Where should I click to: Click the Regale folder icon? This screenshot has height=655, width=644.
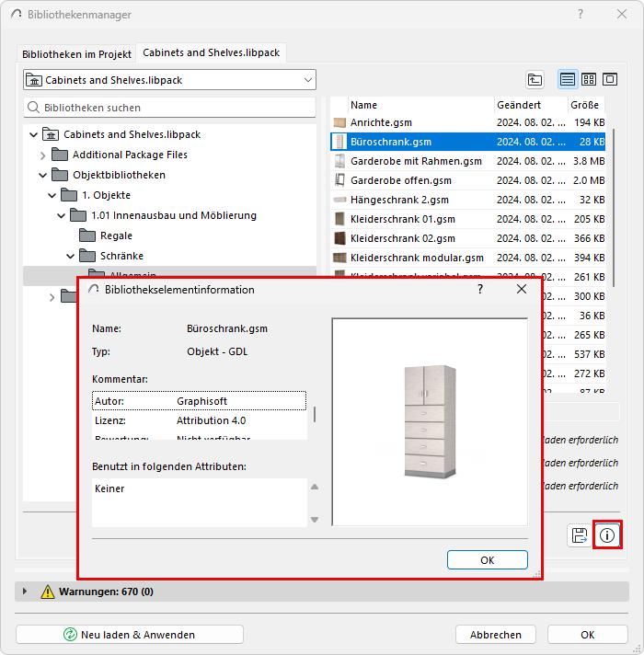pos(87,236)
